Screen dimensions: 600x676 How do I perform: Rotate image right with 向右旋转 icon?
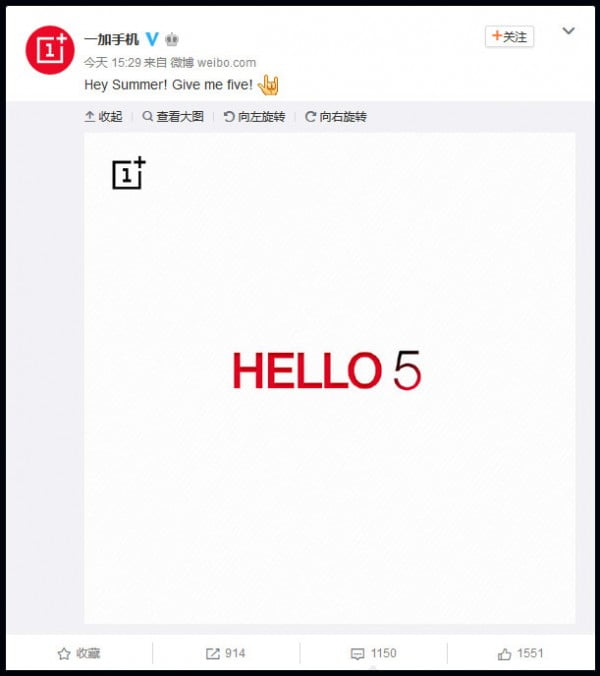(310, 116)
